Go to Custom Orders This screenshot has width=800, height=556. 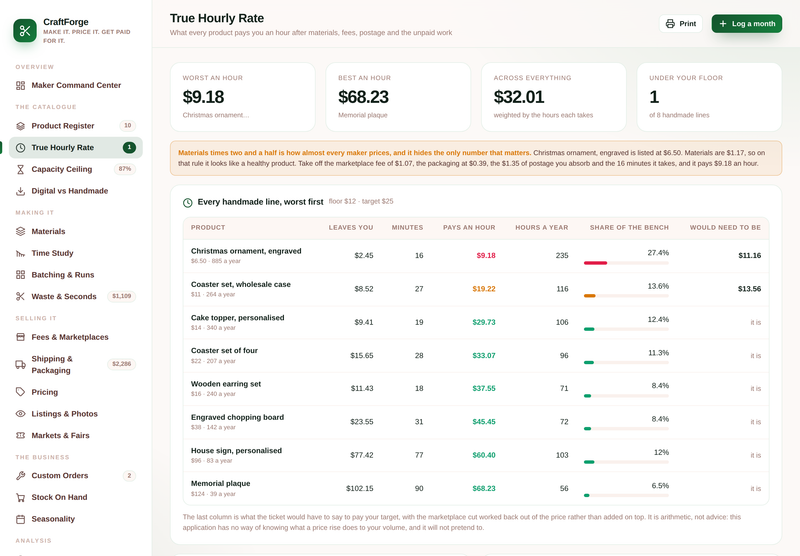tap(76, 475)
